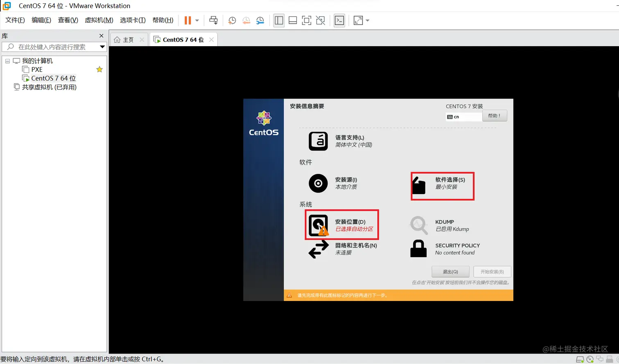Toggle the favorite star for PXE

pos(99,70)
